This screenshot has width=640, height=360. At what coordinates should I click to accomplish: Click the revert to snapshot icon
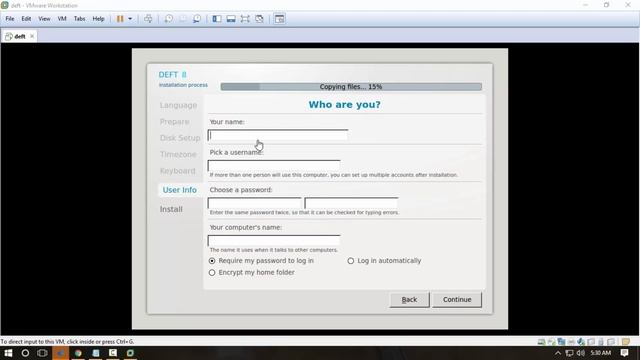click(x=183, y=19)
